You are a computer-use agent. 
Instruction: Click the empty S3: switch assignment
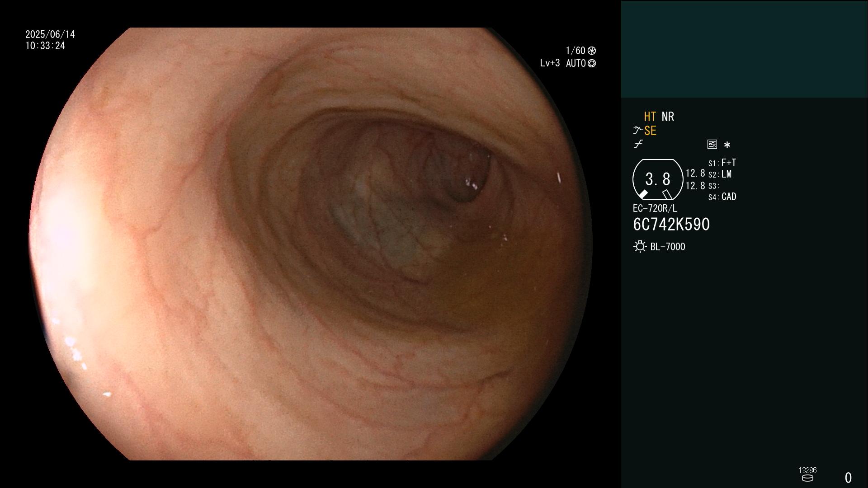coord(713,186)
